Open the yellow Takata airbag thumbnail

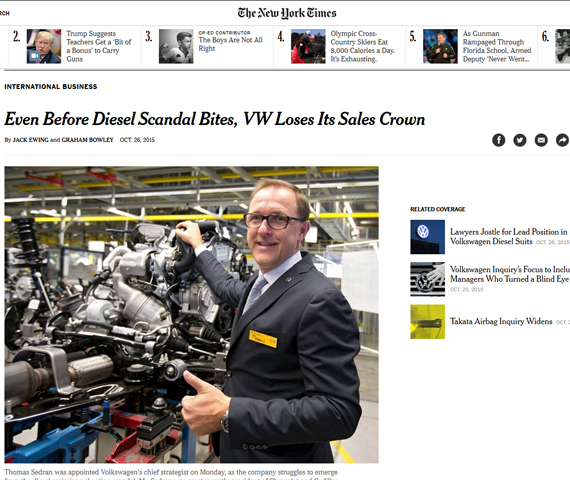[428, 322]
